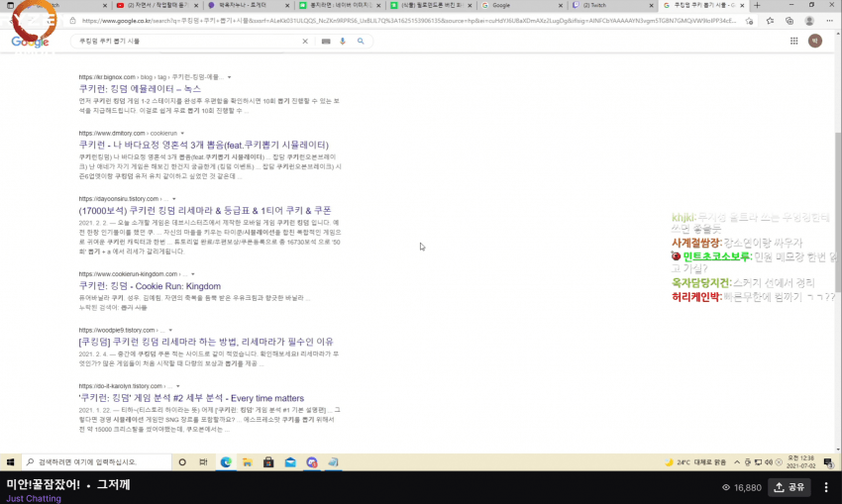The image size is (842, 504).
Task: Close the active search results tab
Action: 742,5
